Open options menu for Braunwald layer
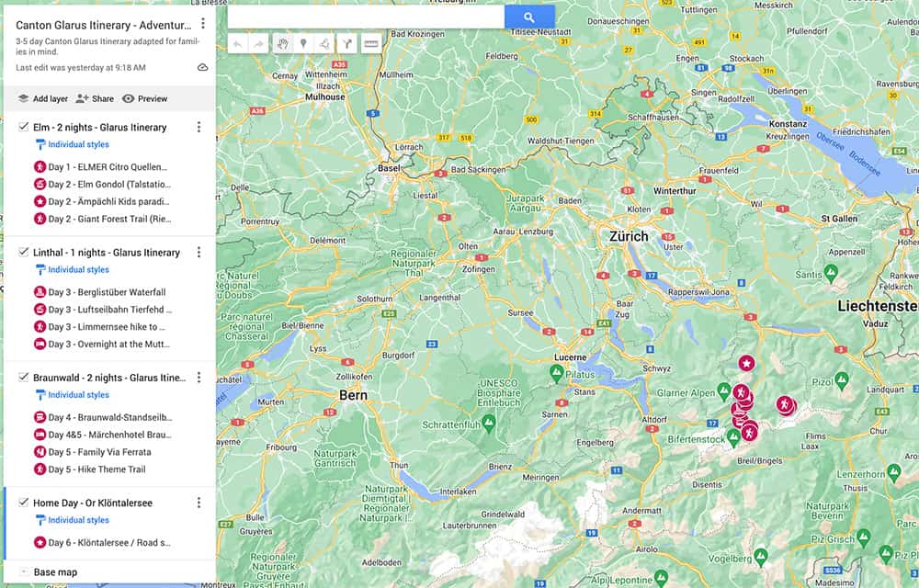 [x=199, y=378]
